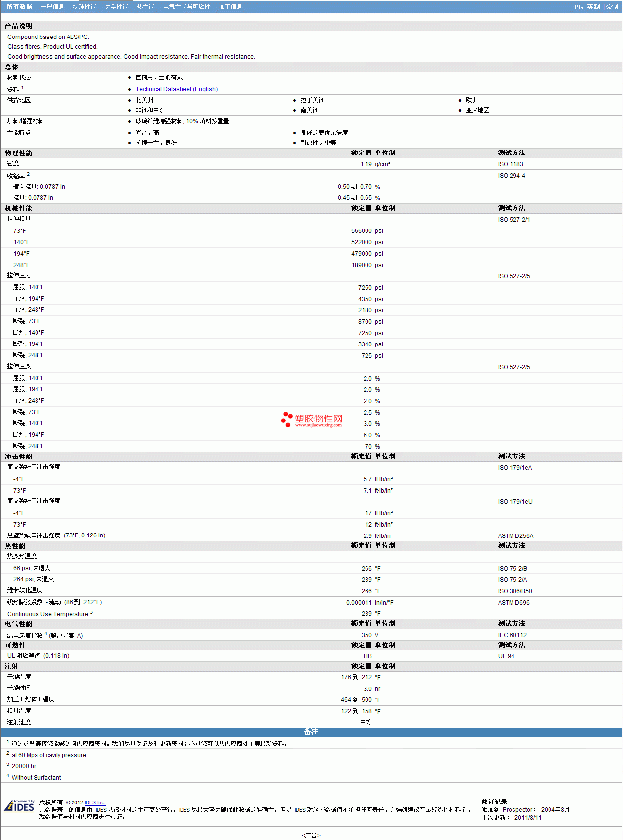Click the 良好的表面光洁度 feature
This screenshot has width=623, height=840.
tap(324, 133)
